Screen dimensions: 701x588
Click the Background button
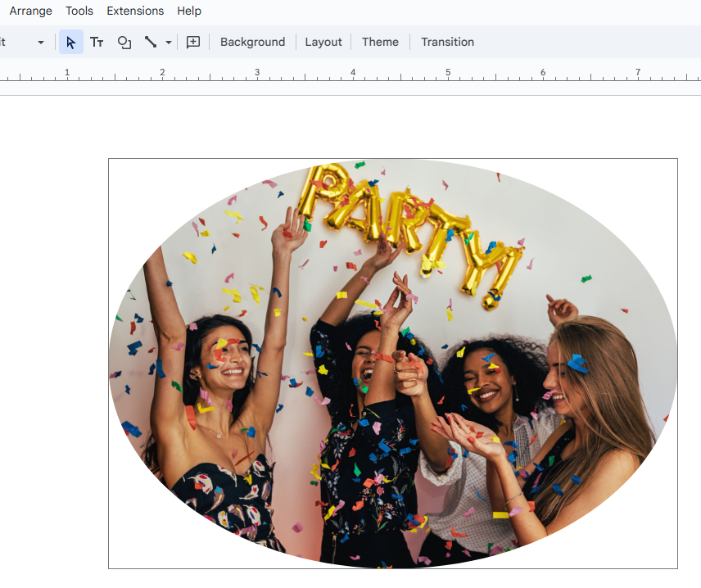click(252, 43)
